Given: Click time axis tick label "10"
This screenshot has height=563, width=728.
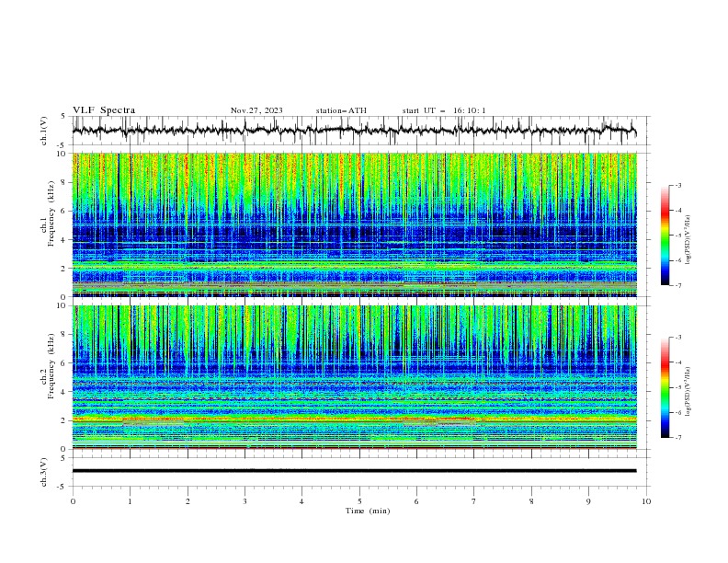Looking at the screenshot, I should coord(646,501).
